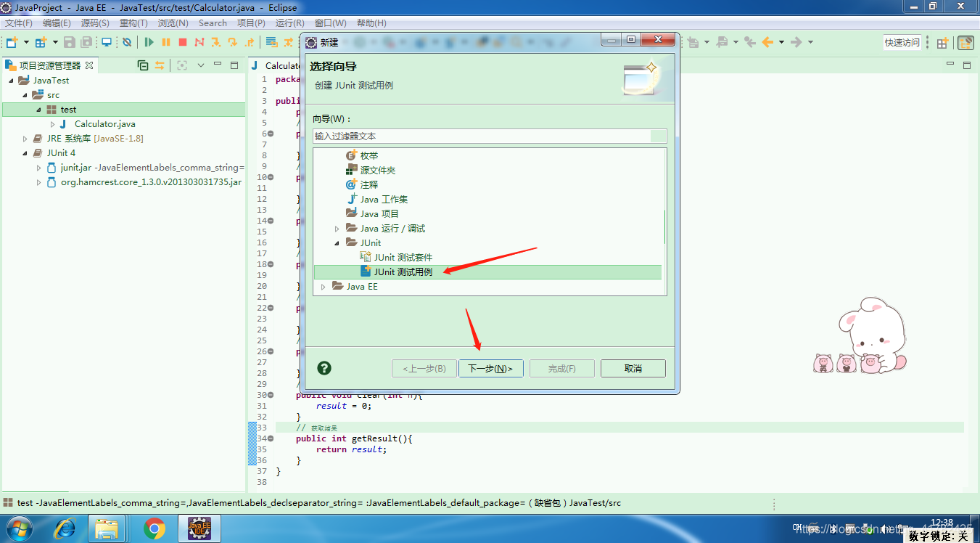Select the Java EE perspective button
Viewport: 980px width, 543px height.
click(965, 43)
